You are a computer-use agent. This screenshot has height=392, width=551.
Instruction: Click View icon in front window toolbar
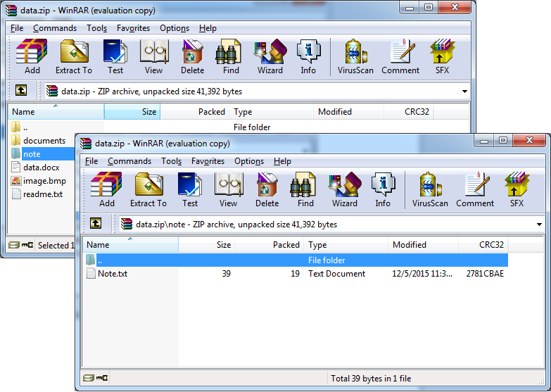(229, 189)
